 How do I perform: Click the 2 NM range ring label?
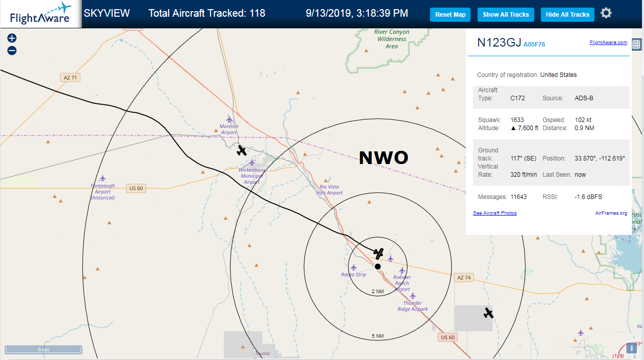(x=377, y=292)
